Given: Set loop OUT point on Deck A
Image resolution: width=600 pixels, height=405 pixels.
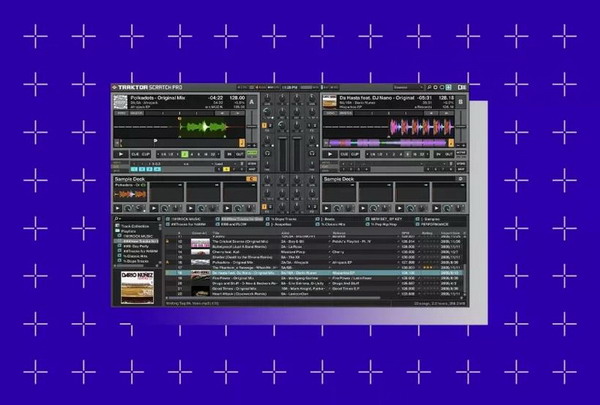Looking at the screenshot, I should (238, 154).
